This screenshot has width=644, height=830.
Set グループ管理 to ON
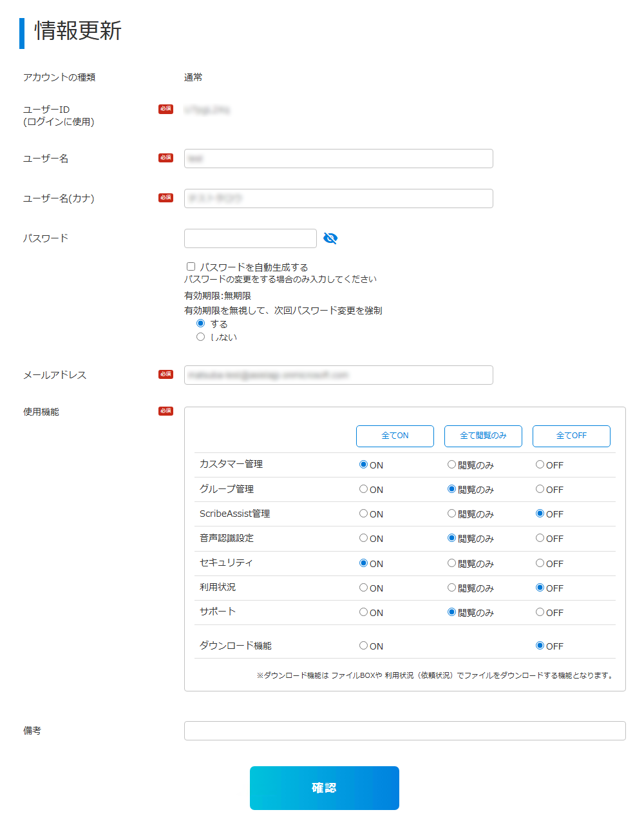364,489
